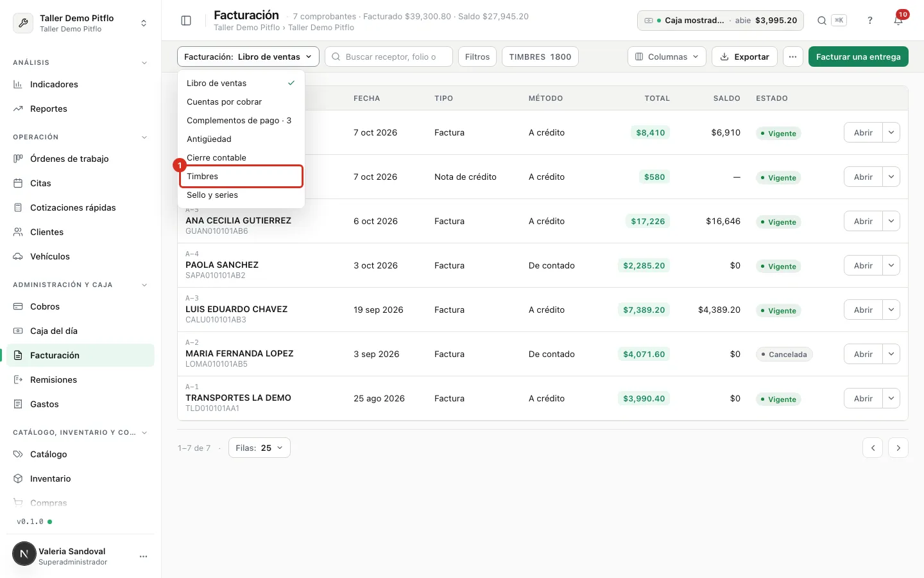Viewport: 924px width, 578px height.
Task: Click Facturar una entrega button
Action: point(859,57)
